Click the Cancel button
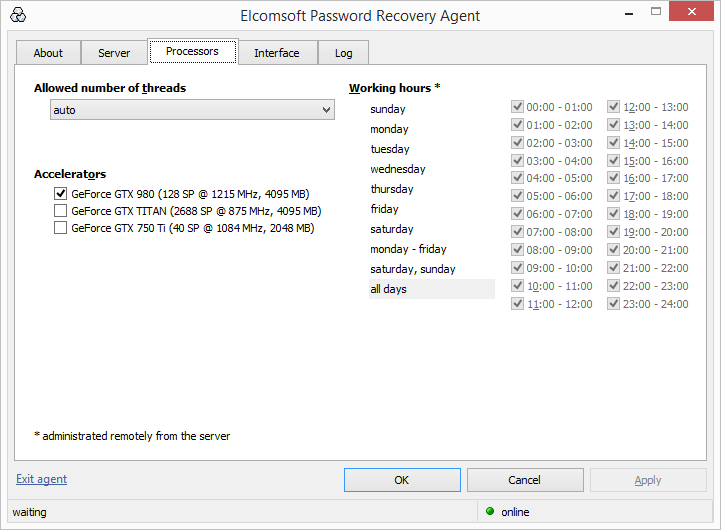Screen dimensions: 721x530 tap(524, 480)
